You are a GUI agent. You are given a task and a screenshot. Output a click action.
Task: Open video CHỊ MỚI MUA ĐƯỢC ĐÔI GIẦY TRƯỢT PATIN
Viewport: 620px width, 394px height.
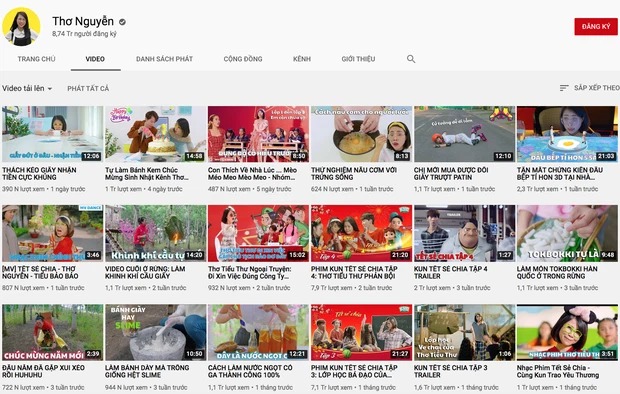click(x=451, y=174)
